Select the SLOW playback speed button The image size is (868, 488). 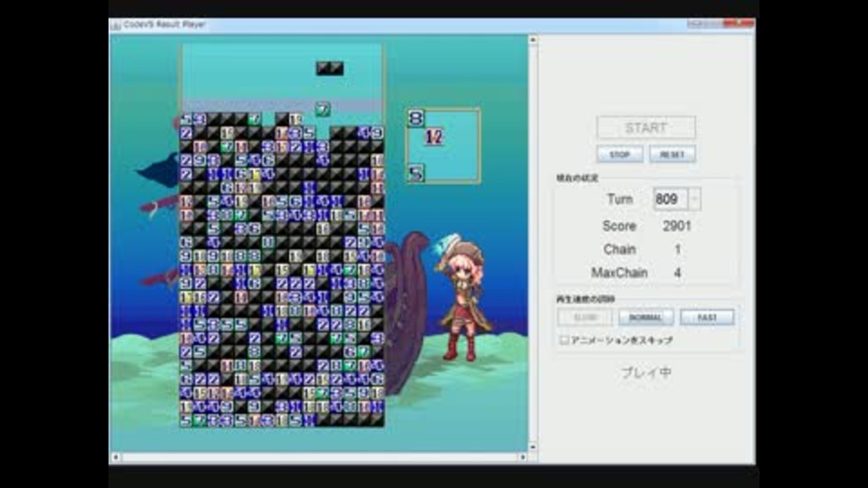(x=585, y=317)
